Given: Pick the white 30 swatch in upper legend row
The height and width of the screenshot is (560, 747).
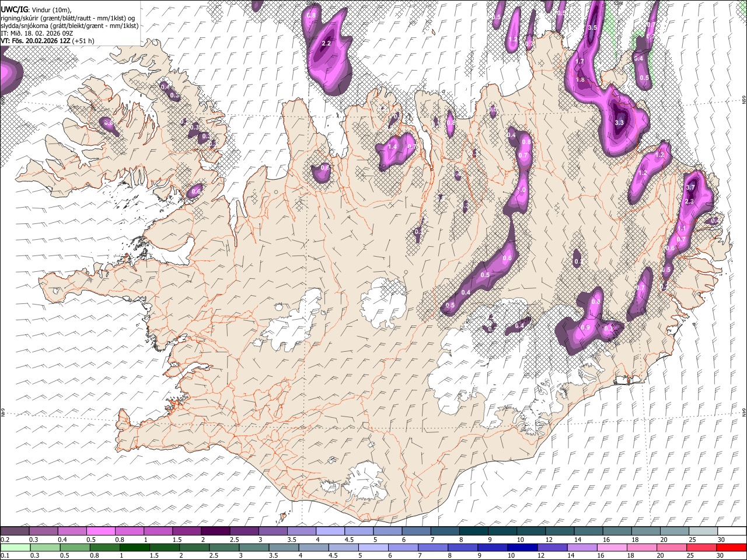Looking at the screenshot, I should coord(732,531).
